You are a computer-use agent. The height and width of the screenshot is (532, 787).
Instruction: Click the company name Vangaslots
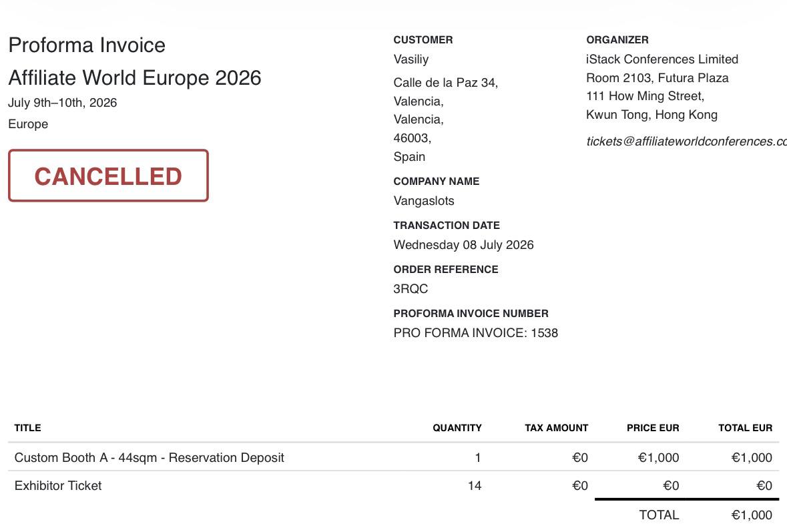click(424, 201)
